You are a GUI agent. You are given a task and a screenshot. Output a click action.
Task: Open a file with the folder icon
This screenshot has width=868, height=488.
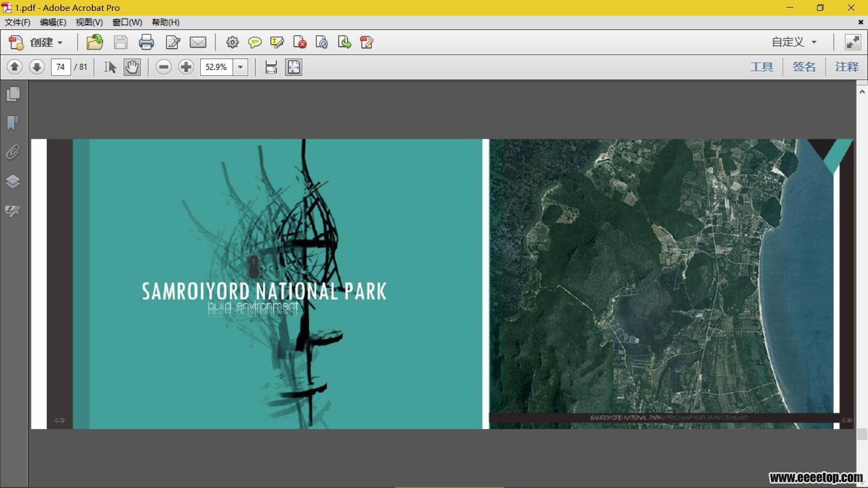click(95, 42)
